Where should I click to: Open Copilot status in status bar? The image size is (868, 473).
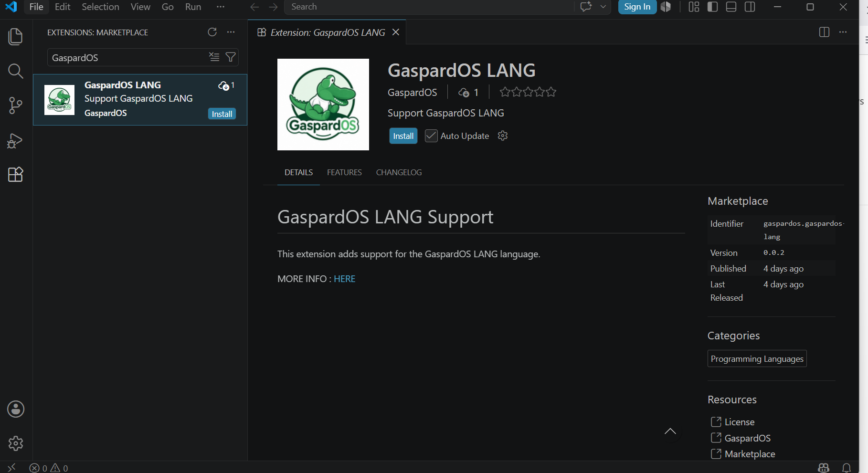pos(824,468)
